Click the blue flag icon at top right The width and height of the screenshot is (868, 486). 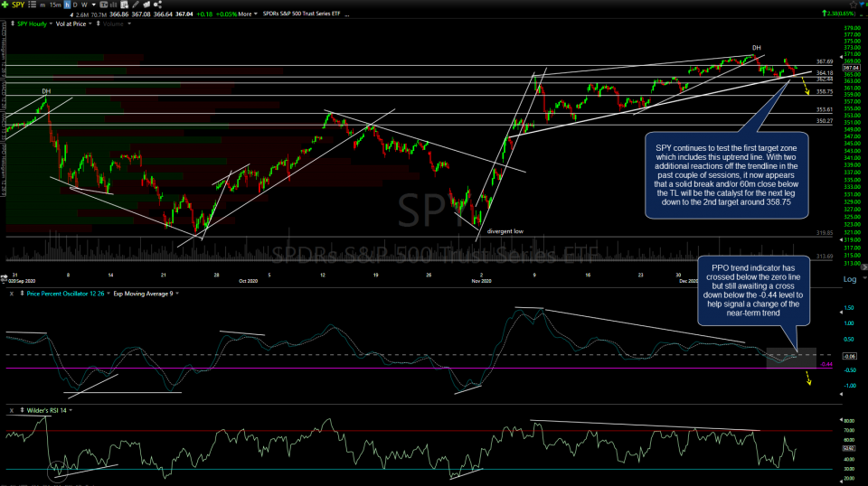[863, 5]
